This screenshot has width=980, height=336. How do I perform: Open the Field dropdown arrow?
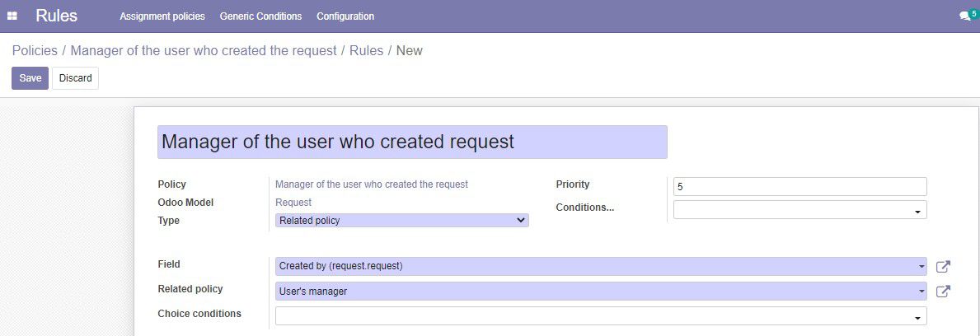(x=921, y=267)
